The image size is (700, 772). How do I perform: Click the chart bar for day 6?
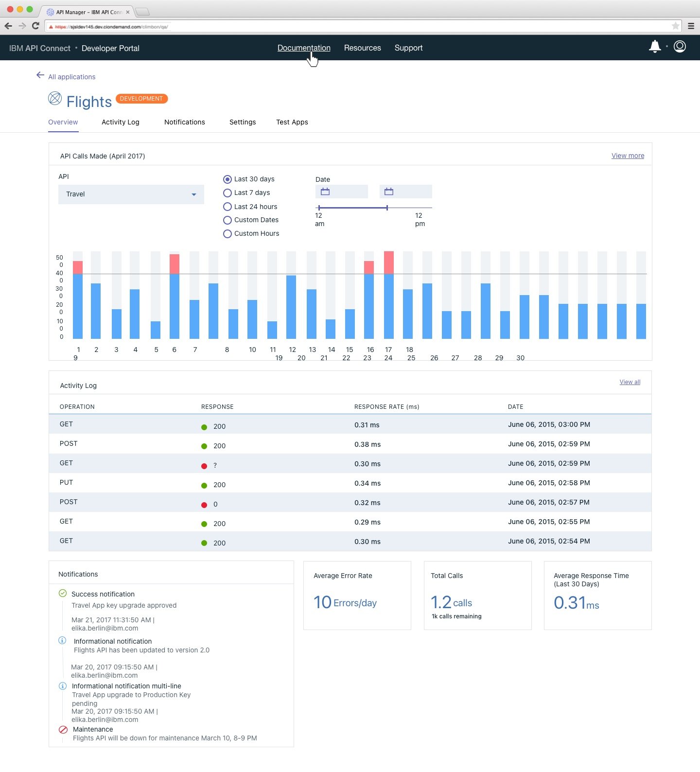click(x=175, y=296)
